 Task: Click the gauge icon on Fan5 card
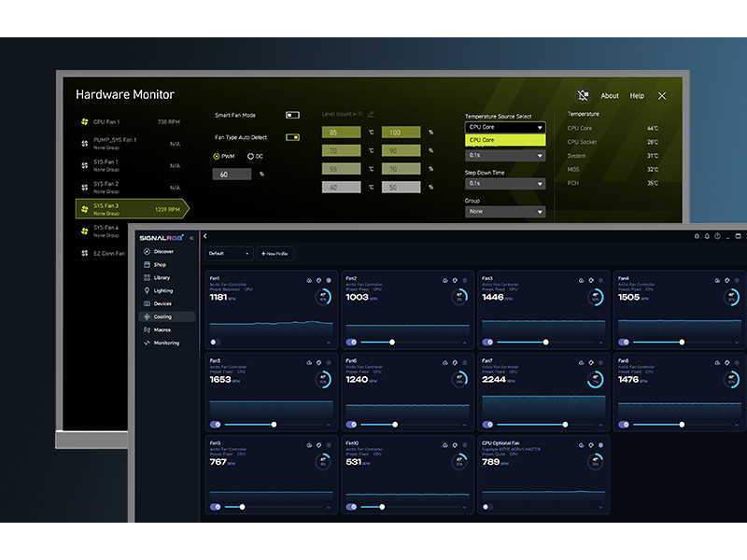pos(309,363)
